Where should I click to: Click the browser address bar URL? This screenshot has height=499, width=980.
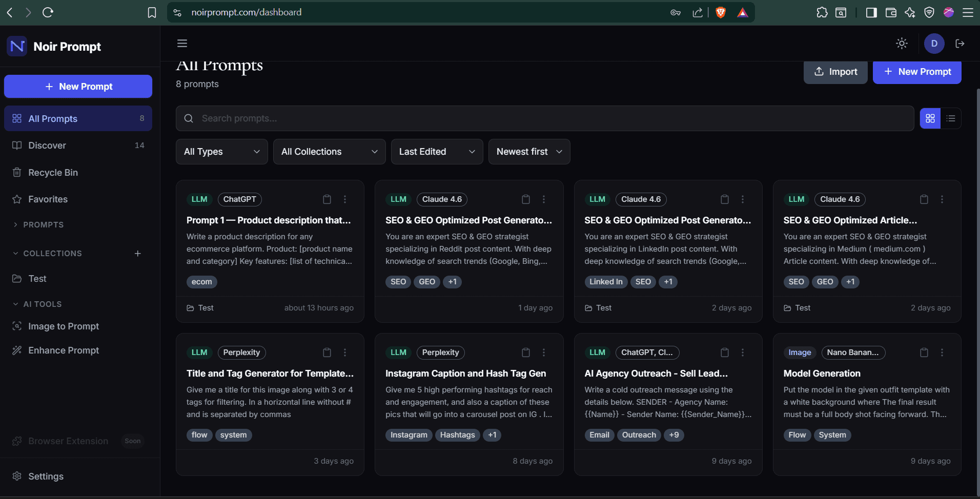point(246,12)
